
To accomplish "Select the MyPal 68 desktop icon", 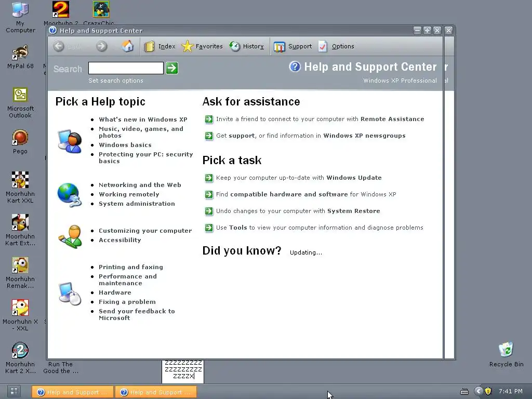I will point(20,57).
